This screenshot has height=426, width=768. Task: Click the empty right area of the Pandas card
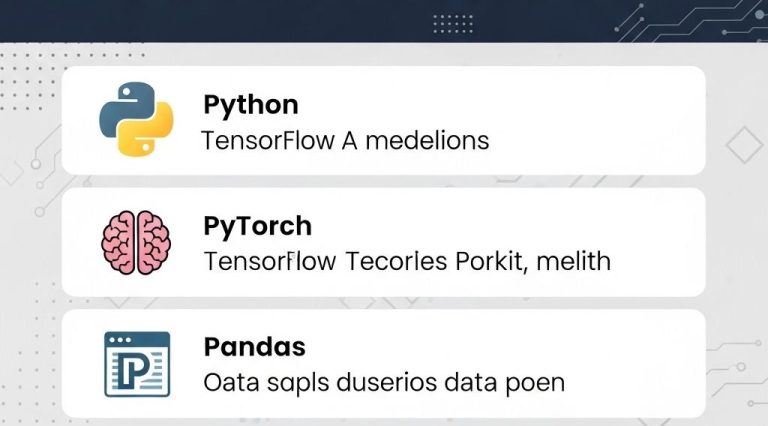pos(640,364)
